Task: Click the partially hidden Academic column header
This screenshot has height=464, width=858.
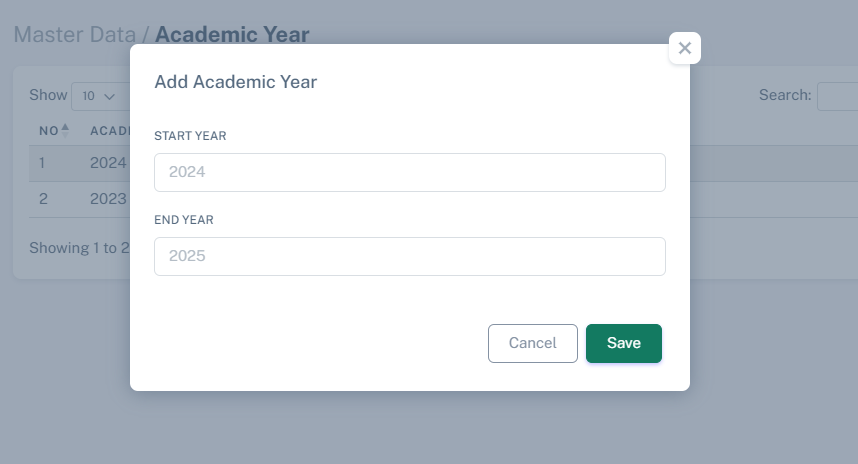Action: 109,131
